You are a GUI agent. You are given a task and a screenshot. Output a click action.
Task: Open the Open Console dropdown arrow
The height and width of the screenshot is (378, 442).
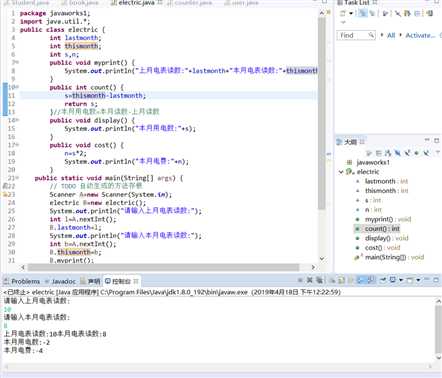click(x=418, y=280)
